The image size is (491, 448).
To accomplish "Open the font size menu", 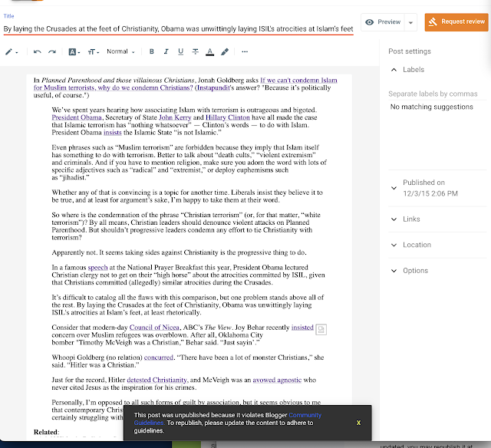I will tap(94, 52).
